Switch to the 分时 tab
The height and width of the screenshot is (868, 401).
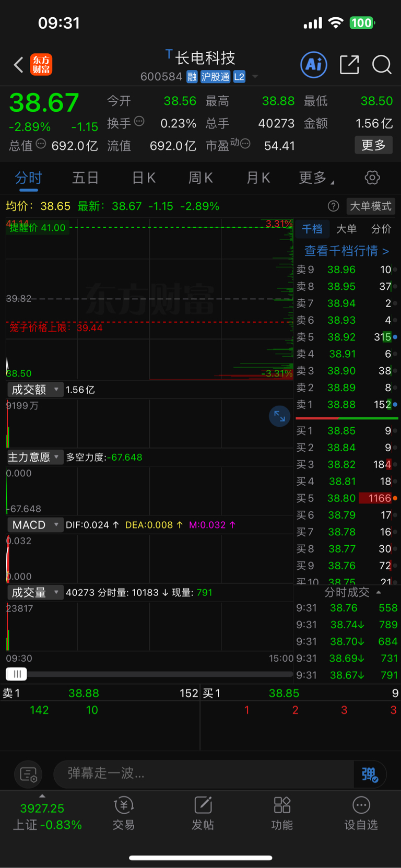28,178
